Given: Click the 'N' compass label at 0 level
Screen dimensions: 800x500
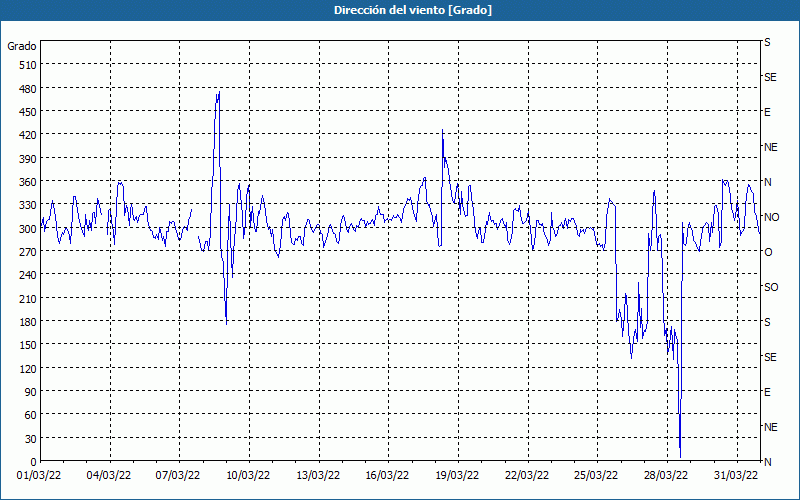Looking at the screenshot, I should (768, 462).
